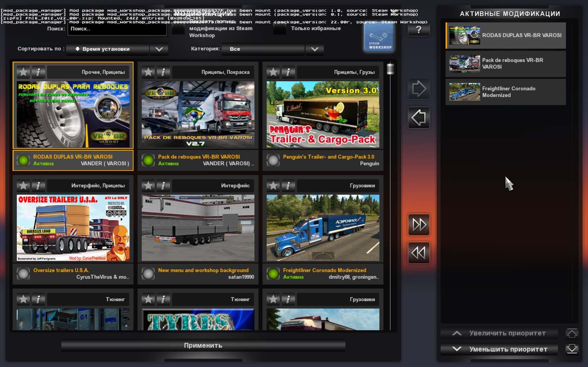Click Уменьшить приоритет button
This screenshot has height=367, width=588.
[x=499, y=349]
